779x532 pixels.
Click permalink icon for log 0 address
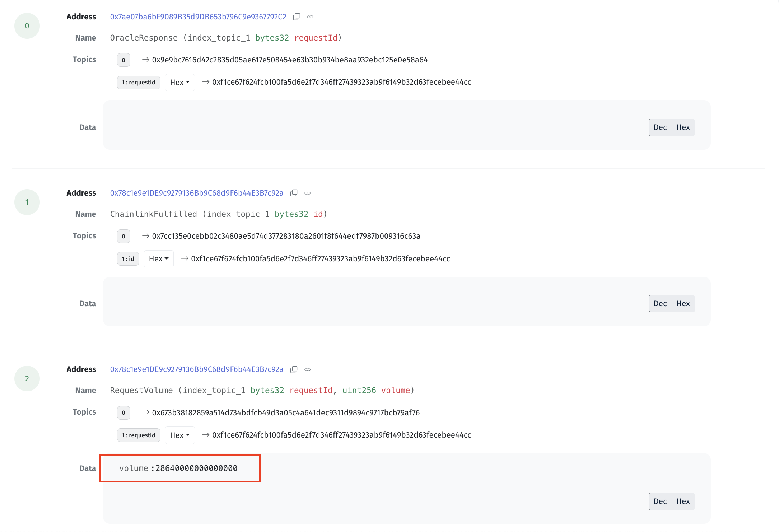pyautogui.click(x=310, y=17)
